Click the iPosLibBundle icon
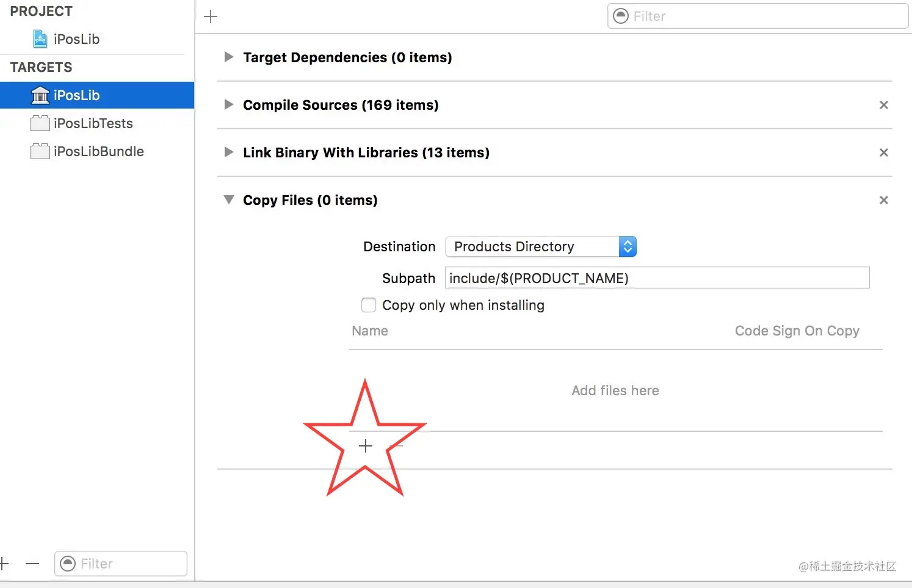 (x=40, y=151)
